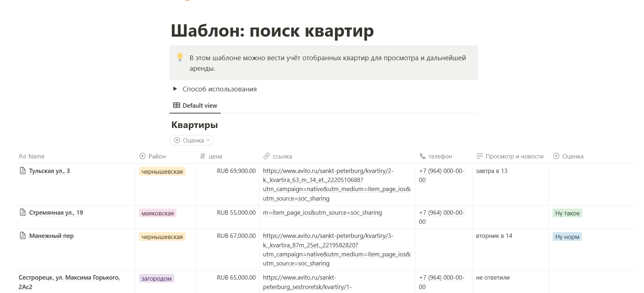Viewport: 644px width, 293px height.
Task: Click the price cell RUB 67,000.00
Action: 236,236
